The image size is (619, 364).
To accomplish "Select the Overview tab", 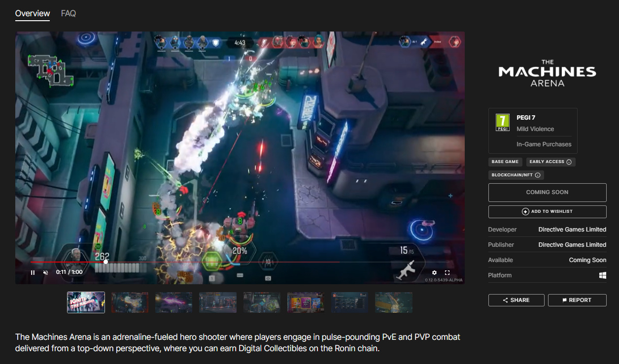I will (33, 14).
